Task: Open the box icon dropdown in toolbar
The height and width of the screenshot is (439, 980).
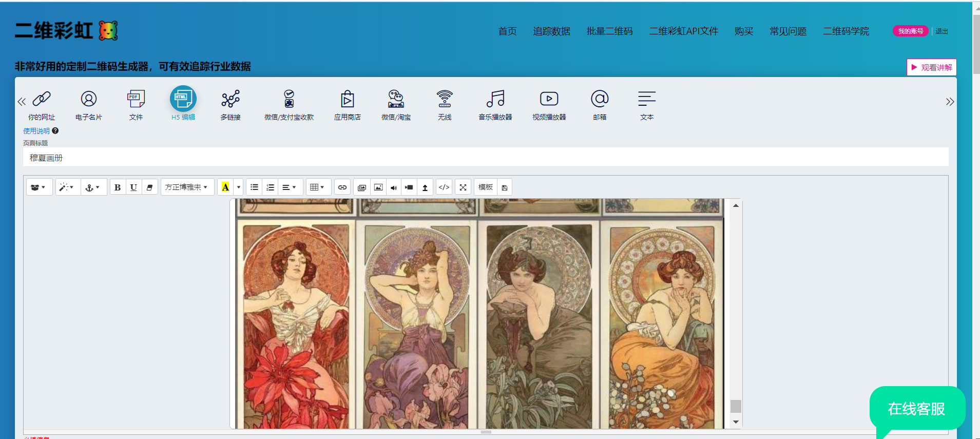Action: coord(39,187)
